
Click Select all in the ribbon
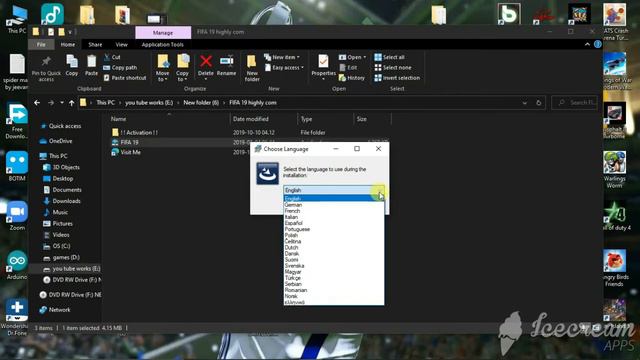tap(389, 57)
